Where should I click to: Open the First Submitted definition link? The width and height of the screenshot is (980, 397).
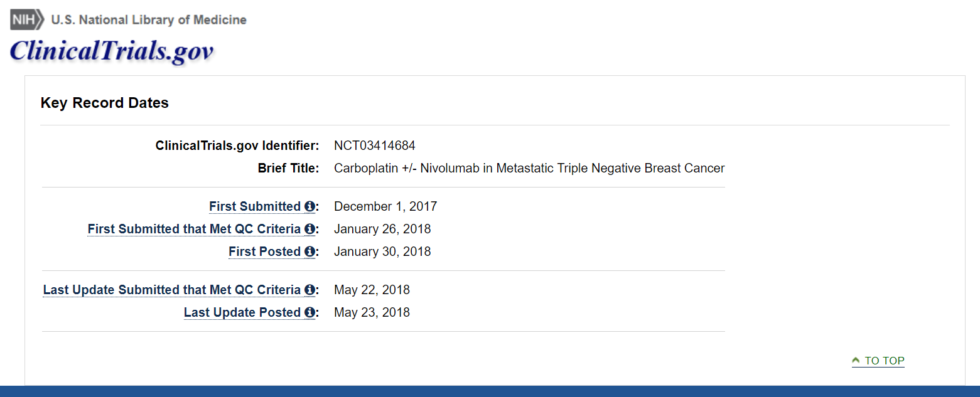click(255, 206)
